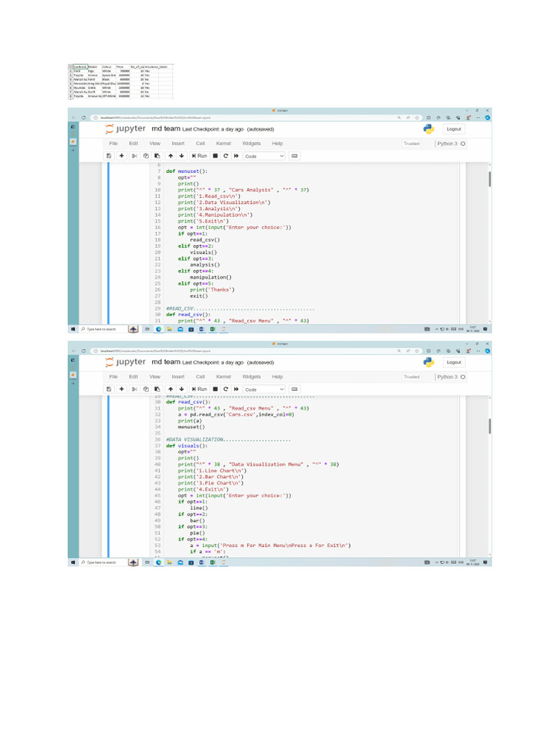This screenshot has width=560, height=747.
Task: Click the 'Type here to search' box in lower taskbar
Action: [102, 562]
